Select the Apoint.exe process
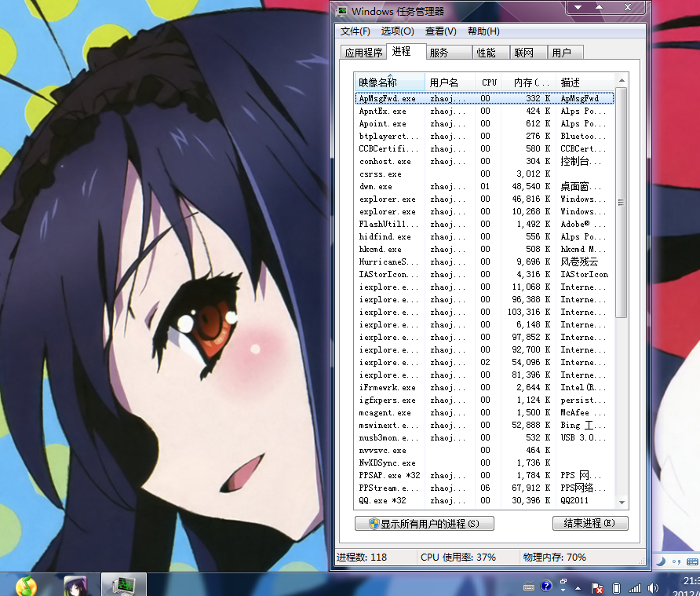Viewport: 700px width, 596px height. click(x=484, y=123)
